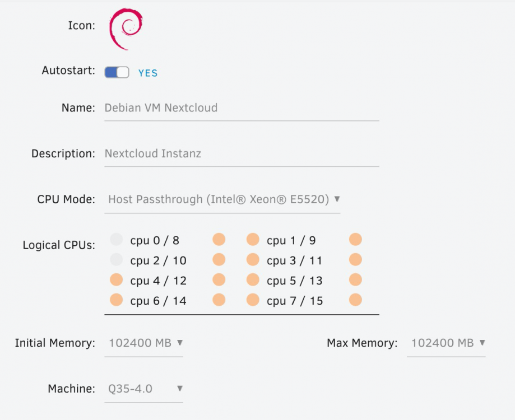Viewport: 515px width, 420px height.
Task: Select the cpu 0 checkbox
Action: (116, 240)
